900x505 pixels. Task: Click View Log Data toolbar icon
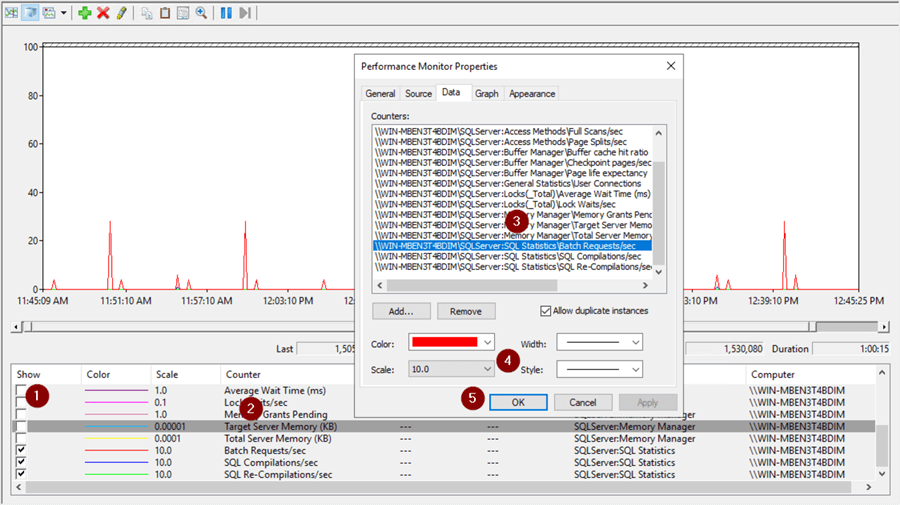(x=30, y=13)
